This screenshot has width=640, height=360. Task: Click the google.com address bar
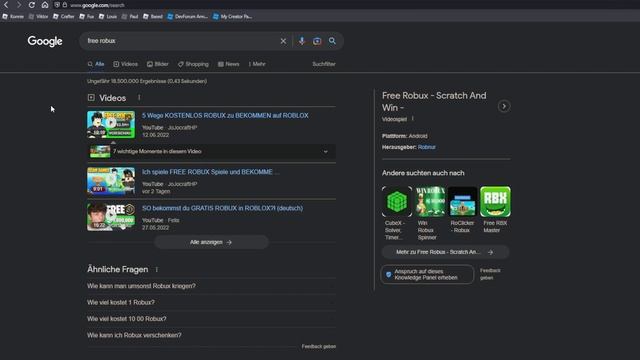click(x=97, y=5)
